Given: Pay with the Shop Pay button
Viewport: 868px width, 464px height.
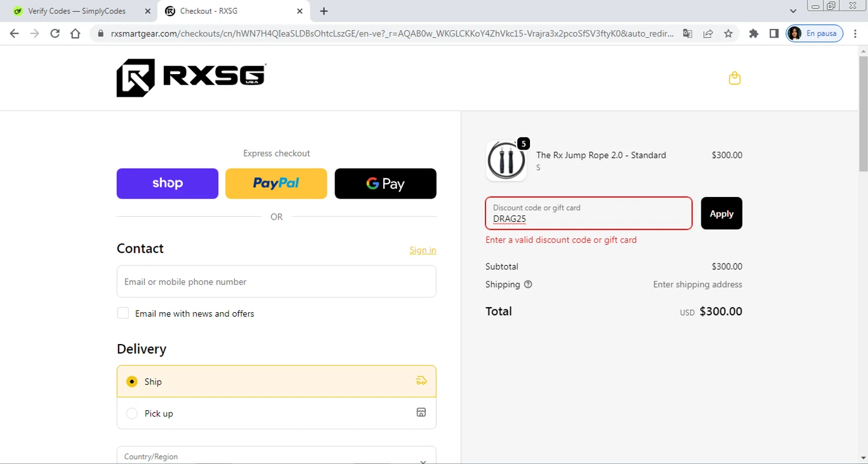Looking at the screenshot, I should point(167,184).
